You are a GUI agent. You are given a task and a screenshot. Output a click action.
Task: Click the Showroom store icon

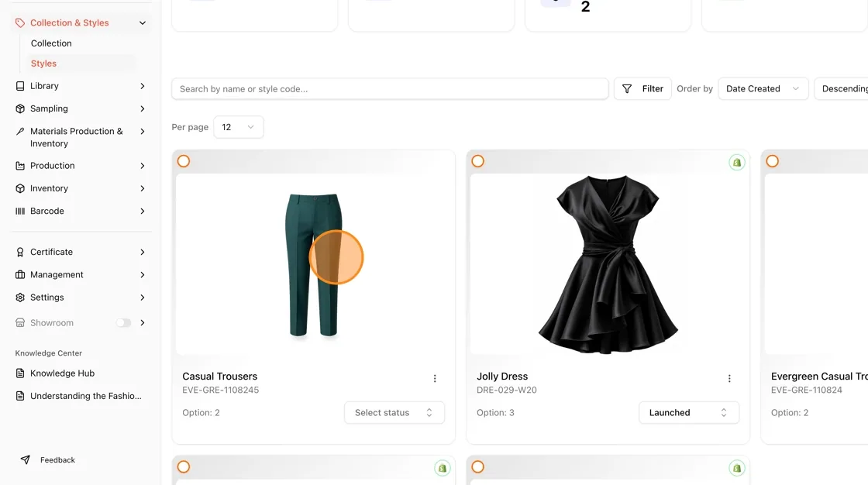[x=20, y=323]
